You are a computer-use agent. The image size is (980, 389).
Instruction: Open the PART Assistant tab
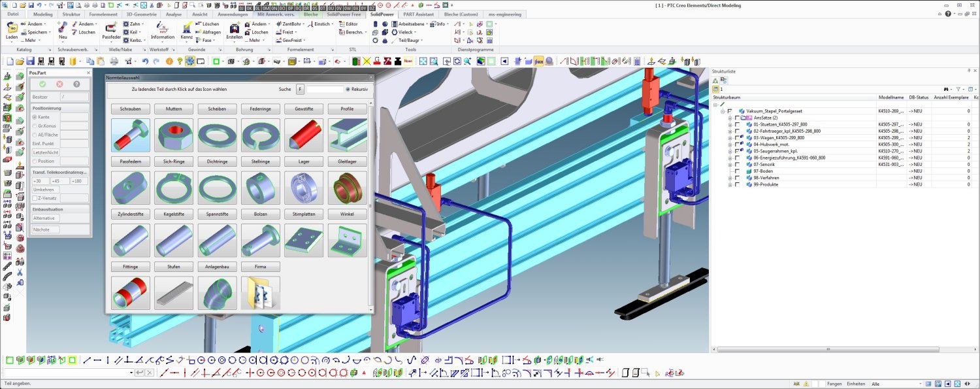pos(419,14)
